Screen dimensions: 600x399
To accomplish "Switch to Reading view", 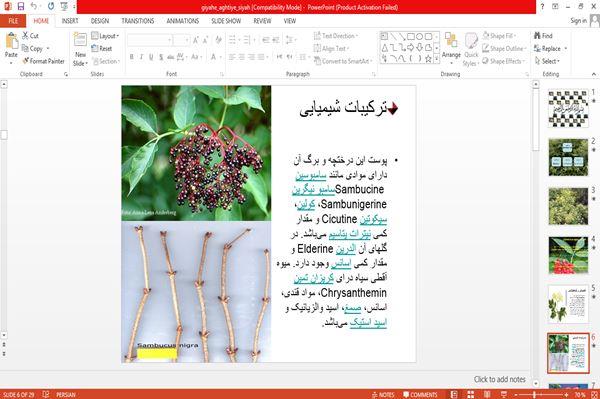I will (x=487, y=395).
